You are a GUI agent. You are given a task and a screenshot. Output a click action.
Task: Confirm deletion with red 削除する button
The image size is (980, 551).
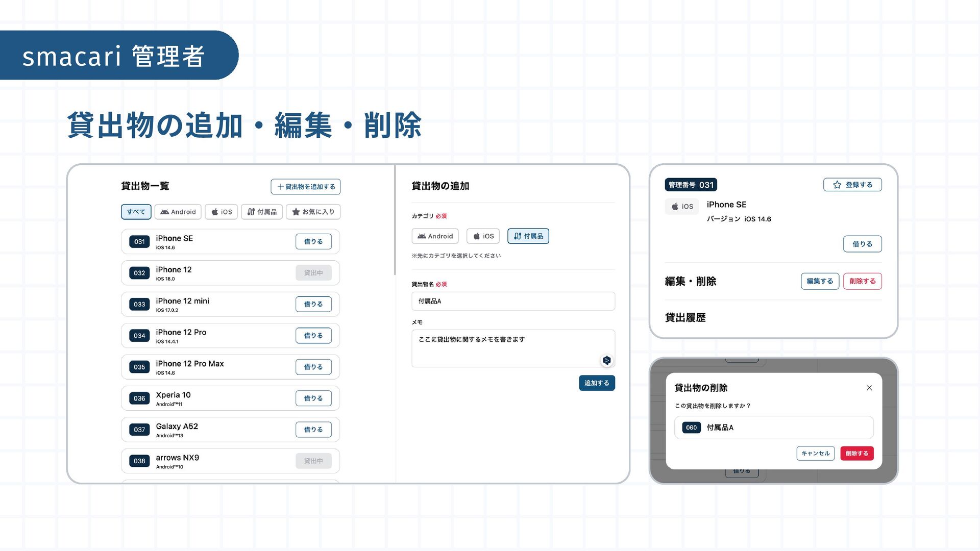click(856, 454)
